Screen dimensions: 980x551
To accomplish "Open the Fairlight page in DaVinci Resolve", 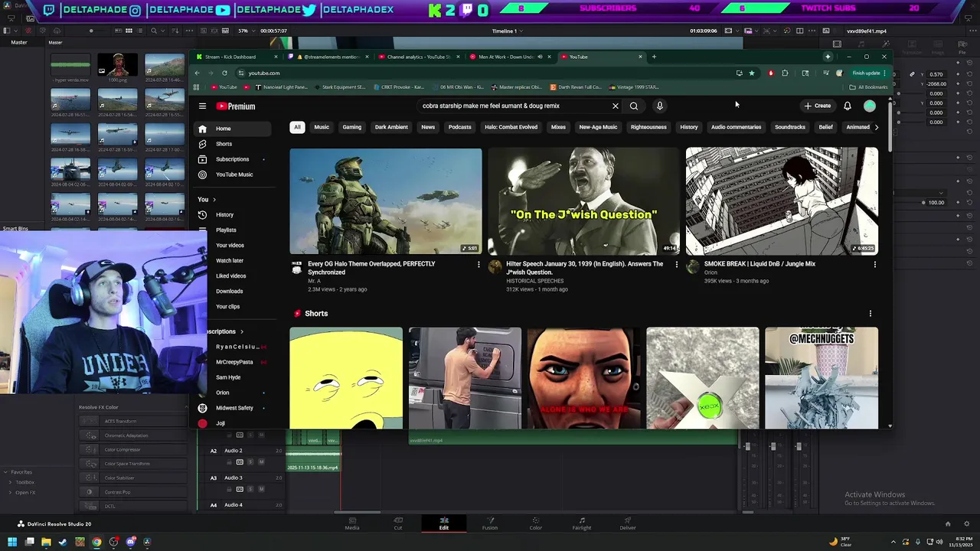I will 581,523.
